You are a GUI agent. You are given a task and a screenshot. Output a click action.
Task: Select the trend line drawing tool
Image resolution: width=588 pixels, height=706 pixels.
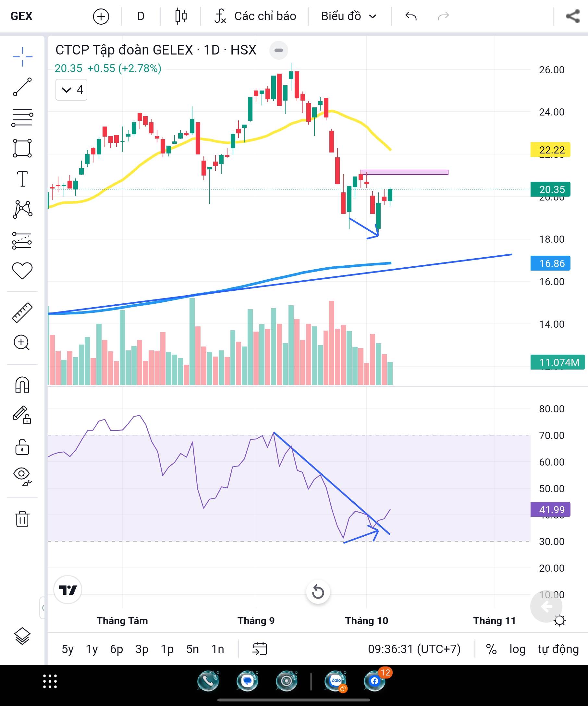(x=22, y=87)
